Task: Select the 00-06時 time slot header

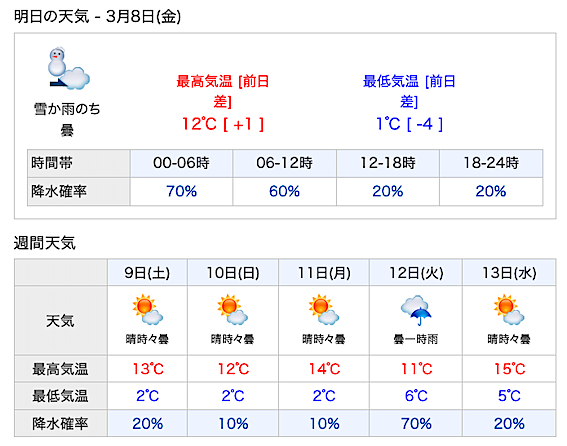Action: pyautogui.click(x=182, y=163)
